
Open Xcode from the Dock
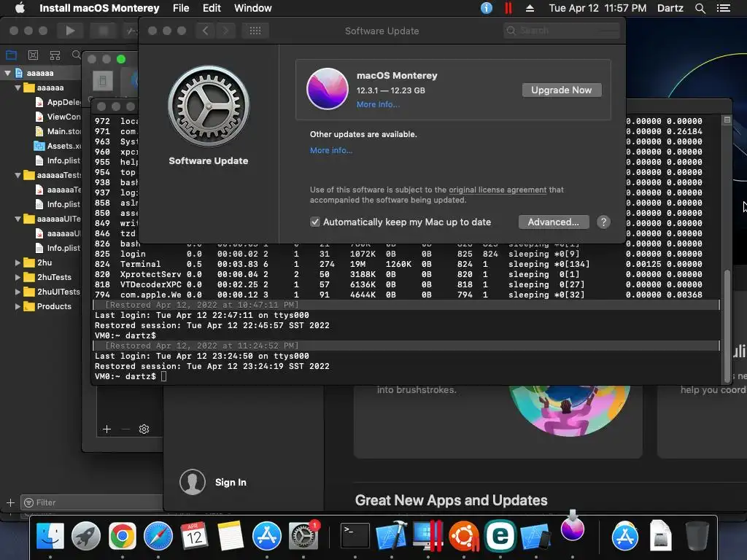(x=391, y=535)
